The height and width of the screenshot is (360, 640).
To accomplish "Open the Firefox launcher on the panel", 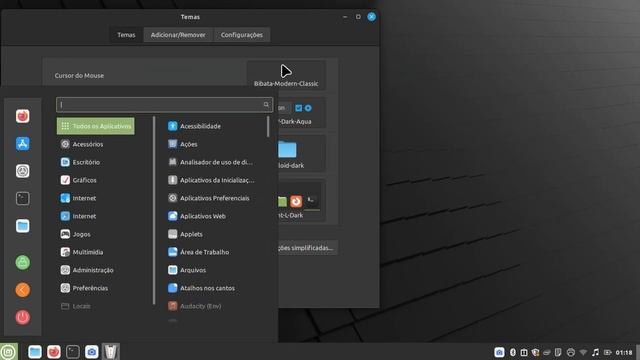I will (x=54, y=351).
